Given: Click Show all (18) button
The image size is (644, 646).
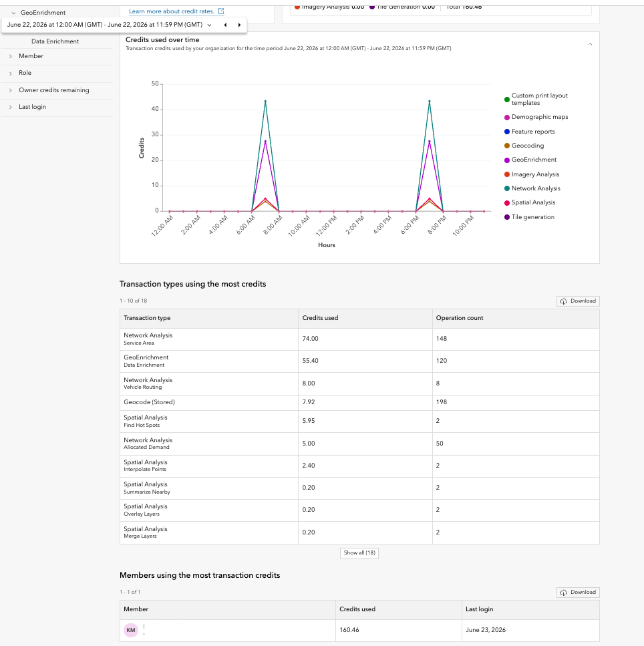Looking at the screenshot, I should tap(359, 553).
